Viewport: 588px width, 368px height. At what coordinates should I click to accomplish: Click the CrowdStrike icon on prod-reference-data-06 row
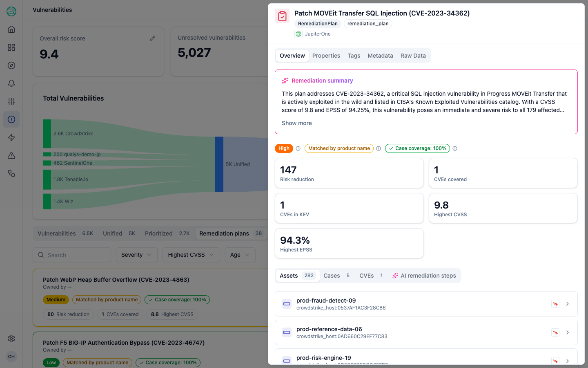(555, 332)
